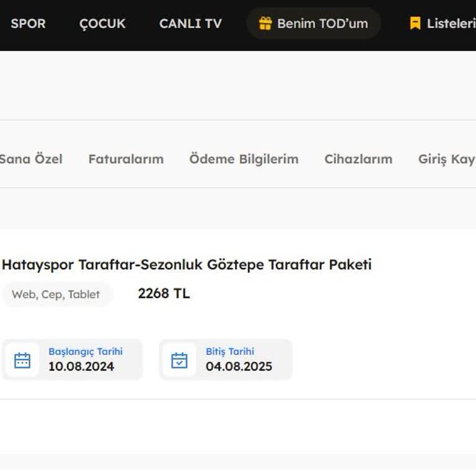Go to CANLI TV
The height and width of the screenshot is (476, 476).
[x=191, y=24]
